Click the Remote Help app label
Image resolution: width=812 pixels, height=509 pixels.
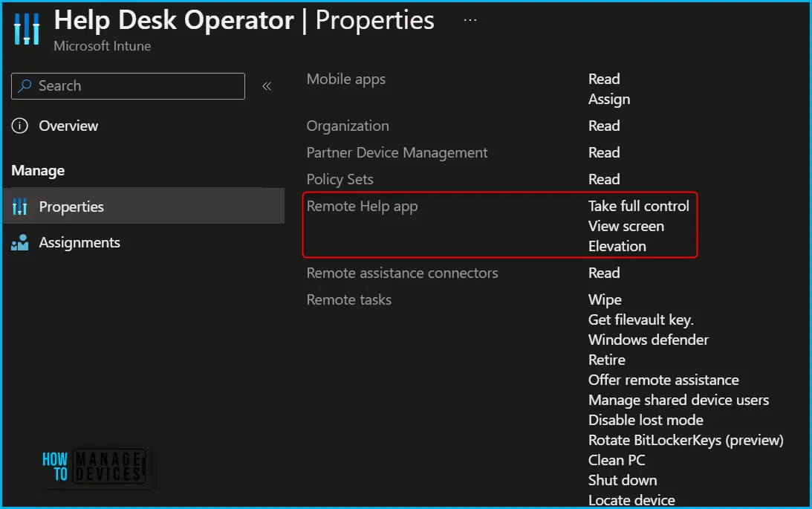coord(362,206)
